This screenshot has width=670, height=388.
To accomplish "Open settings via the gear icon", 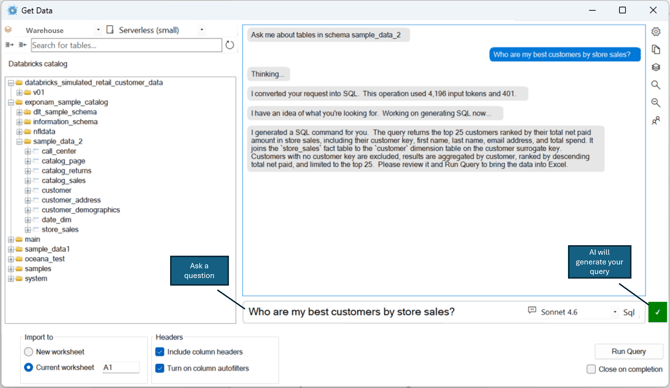I will [x=655, y=31].
